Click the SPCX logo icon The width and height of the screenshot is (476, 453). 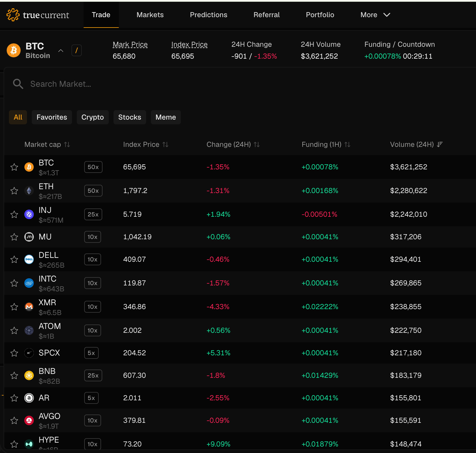tap(29, 353)
